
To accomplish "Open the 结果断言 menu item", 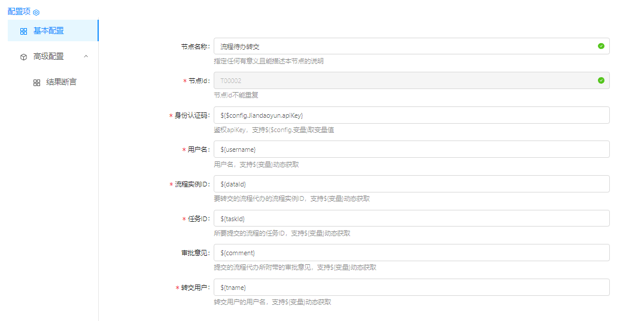I will (x=61, y=82).
